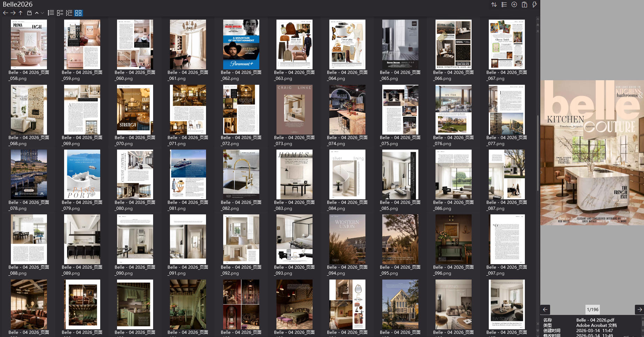Image resolution: width=644 pixels, height=337 pixels.
Task: Switch to details list view with icons
Action: [60, 13]
